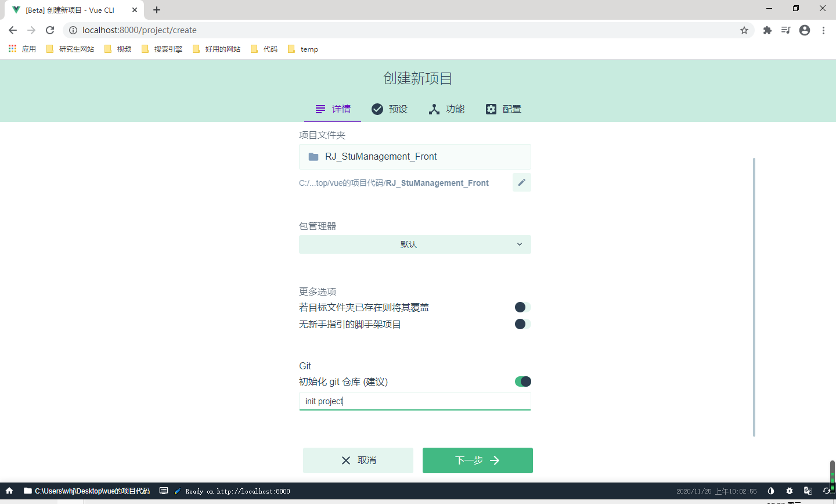The width and height of the screenshot is (836, 504).
Task: Go back with the browser back arrow
Action: [13, 30]
